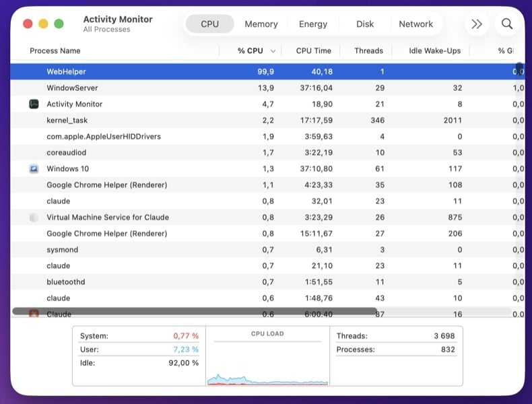Select the sysmond process

pos(62,250)
